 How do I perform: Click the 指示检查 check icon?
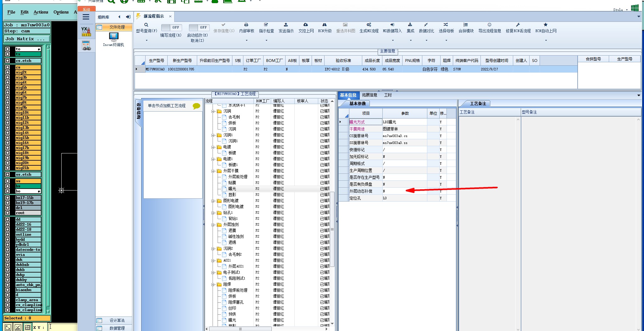click(x=266, y=25)
